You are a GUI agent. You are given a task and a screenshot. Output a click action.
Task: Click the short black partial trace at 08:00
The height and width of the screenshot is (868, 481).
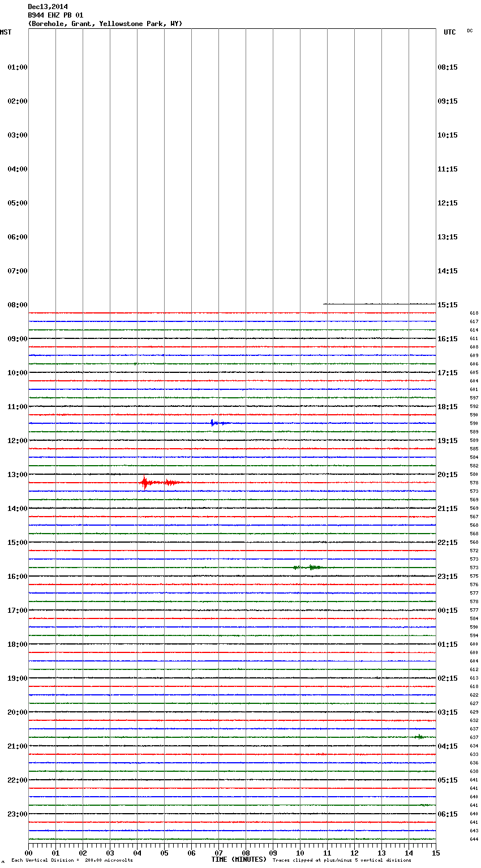[x=379, y=304]
